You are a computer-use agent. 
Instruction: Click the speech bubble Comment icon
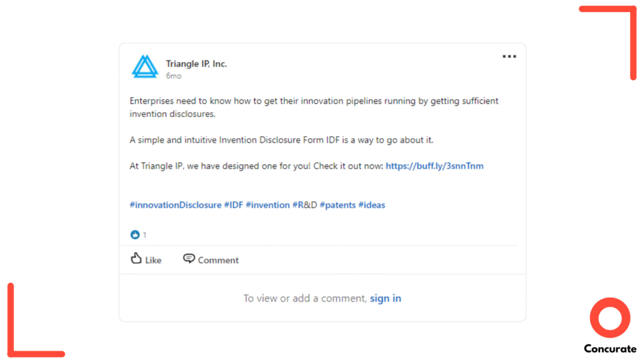click(x=189, y=258)
